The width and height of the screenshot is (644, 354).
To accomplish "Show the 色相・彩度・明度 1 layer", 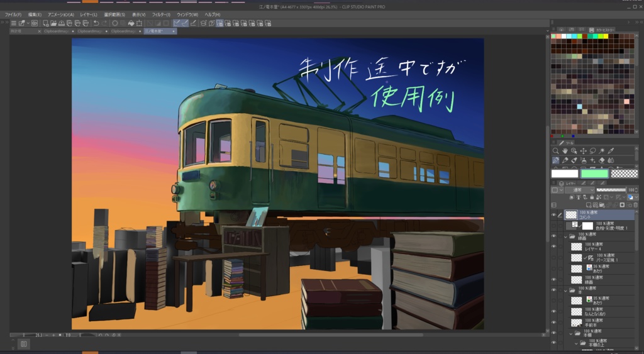I will point(553,226).
